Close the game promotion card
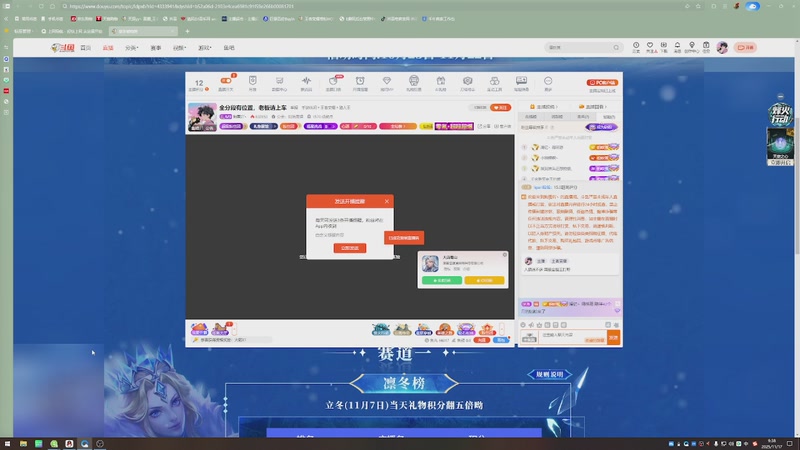 [505, 255]
